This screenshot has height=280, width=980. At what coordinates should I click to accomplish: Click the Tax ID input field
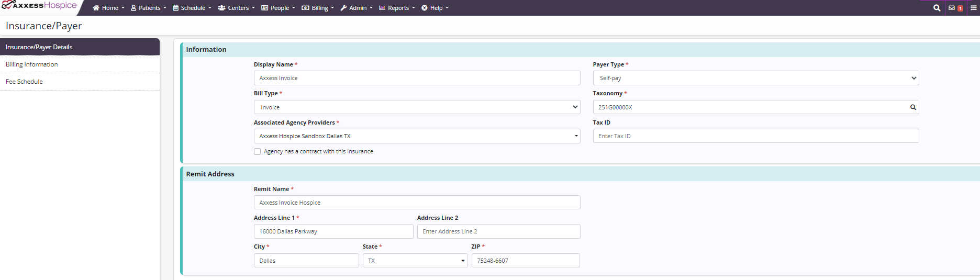pyautogui.click(x=755, y=136)
